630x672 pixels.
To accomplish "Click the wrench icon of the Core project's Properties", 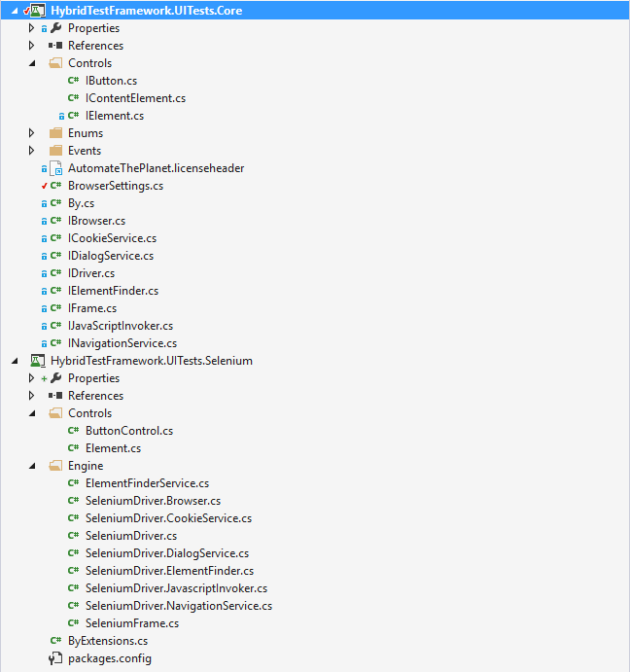I will 55,28.
